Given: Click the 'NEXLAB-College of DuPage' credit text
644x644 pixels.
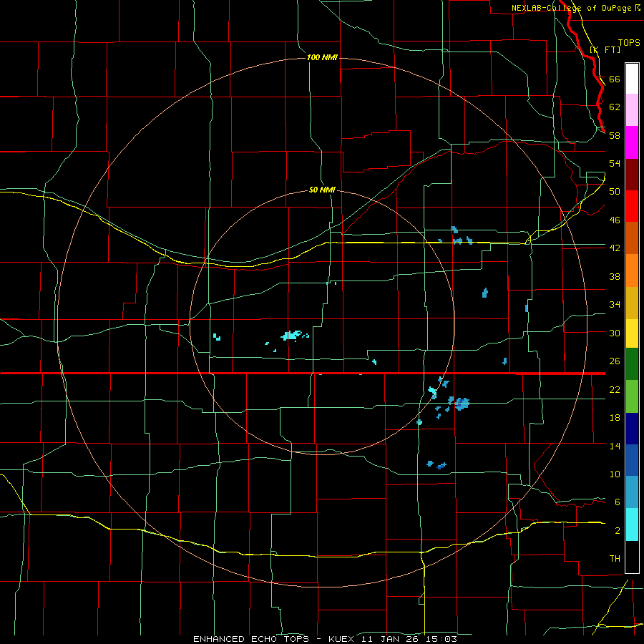Looking at the screenshot, I should click(571, 8).
